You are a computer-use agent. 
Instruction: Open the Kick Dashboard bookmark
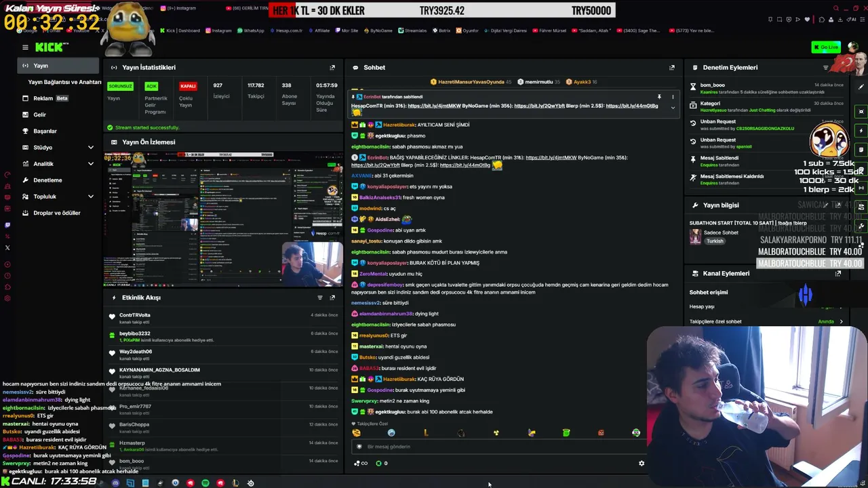(x=180, y=30)
